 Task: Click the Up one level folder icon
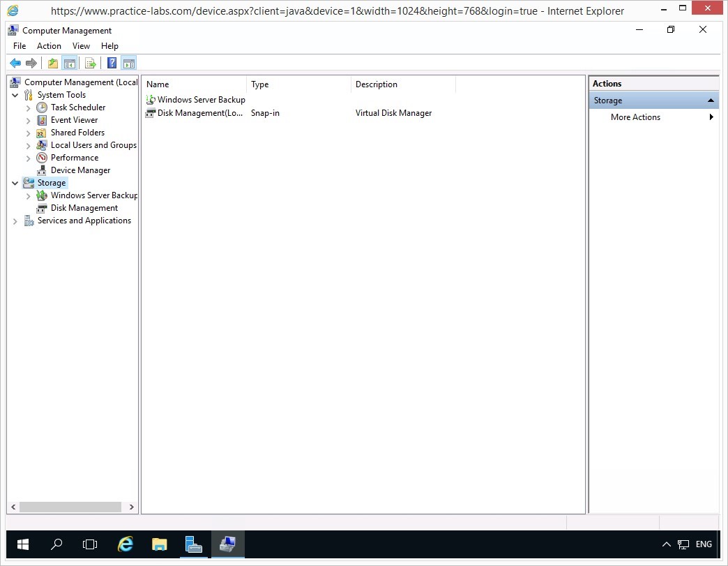[53, 64]
